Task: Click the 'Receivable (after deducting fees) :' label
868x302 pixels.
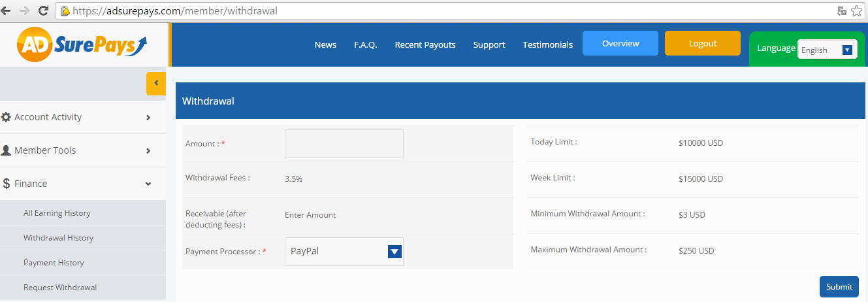Action: click(216, 219)
